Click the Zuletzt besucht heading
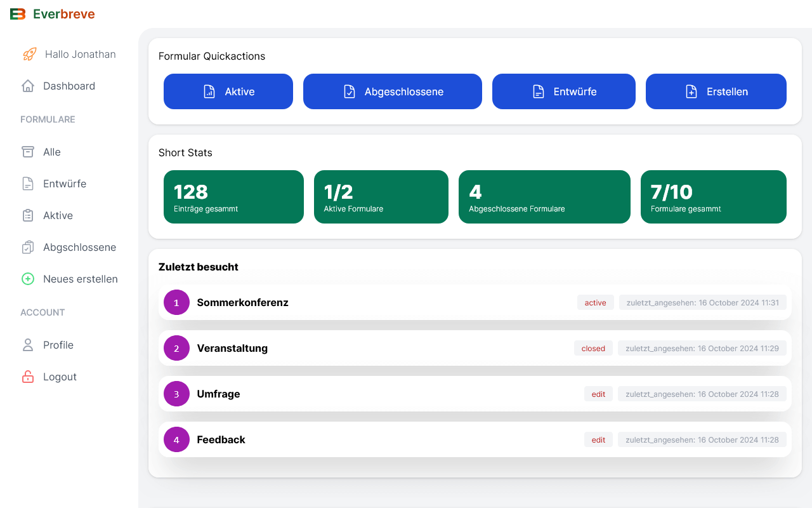Screen dimensions: 812x508 pyautogui.click(x=199, y=267)
